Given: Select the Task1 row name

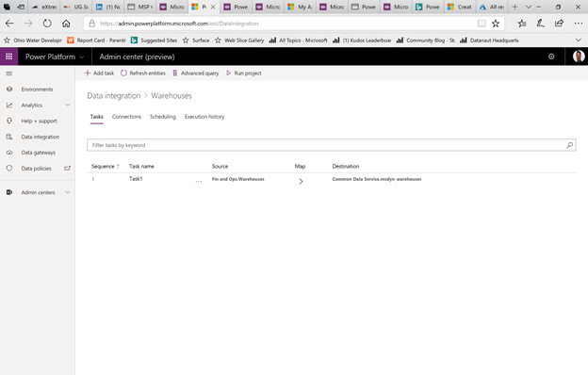Looking at the screenshot, I should coord(136,179).
